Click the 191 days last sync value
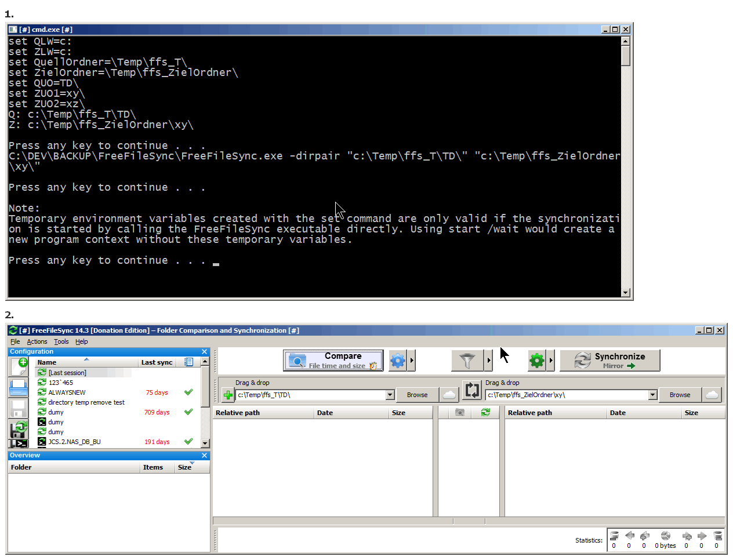 point(157,442)
